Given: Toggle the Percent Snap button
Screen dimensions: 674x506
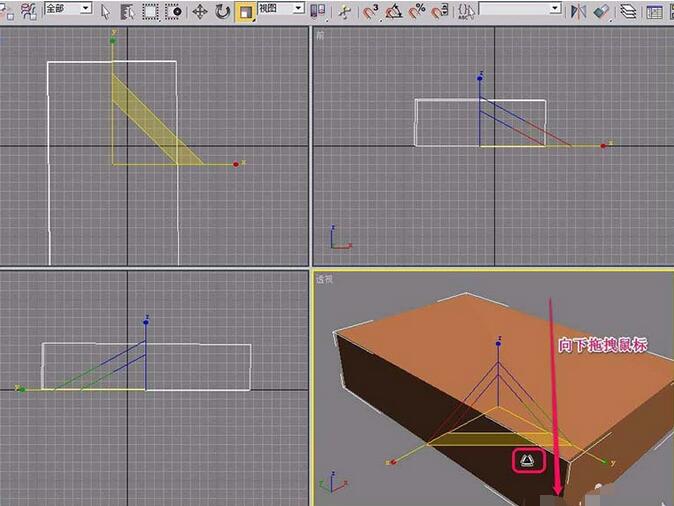Looking at the screenshot, I should click(417, 11).
